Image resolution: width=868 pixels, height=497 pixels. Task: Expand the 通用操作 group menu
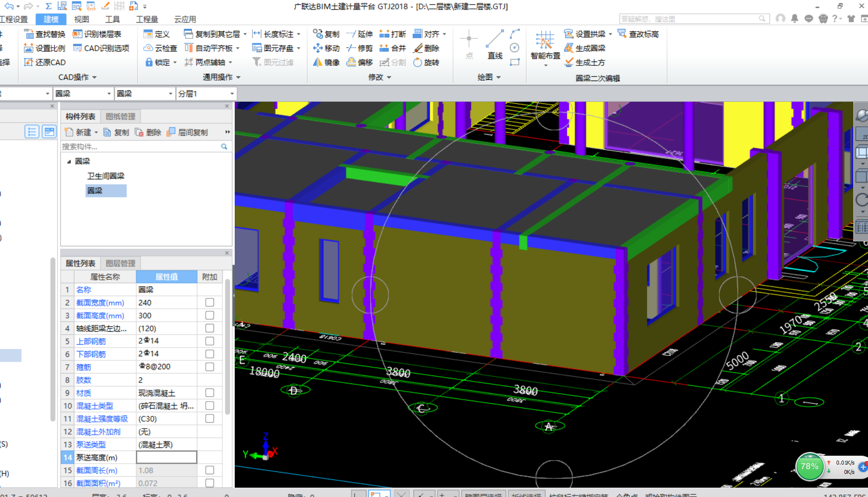222,77
